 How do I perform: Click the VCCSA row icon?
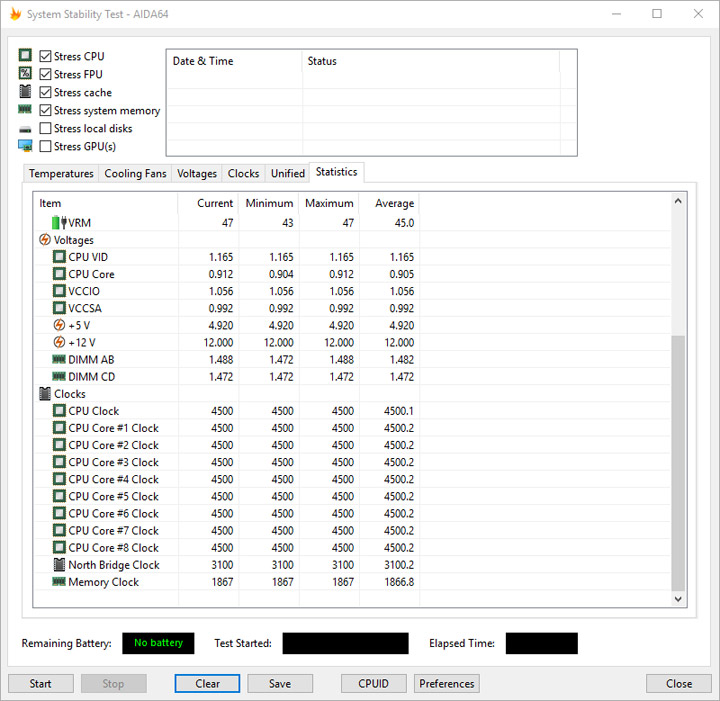click(59, 308)
